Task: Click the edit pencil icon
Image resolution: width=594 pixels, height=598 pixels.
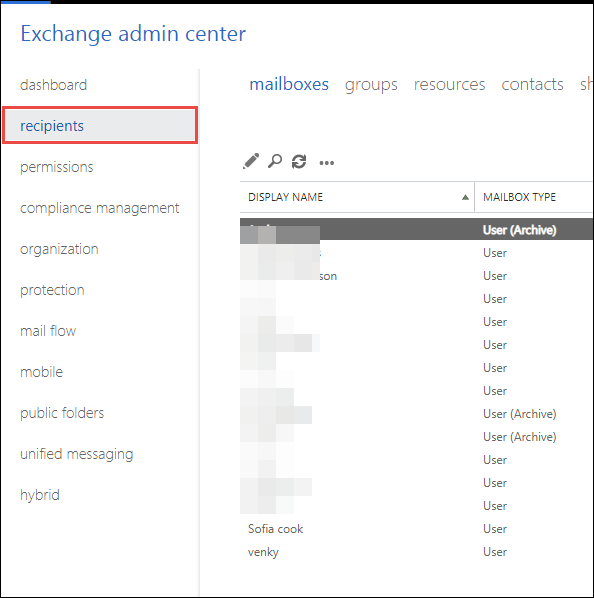Action: (x=251, y=161)
